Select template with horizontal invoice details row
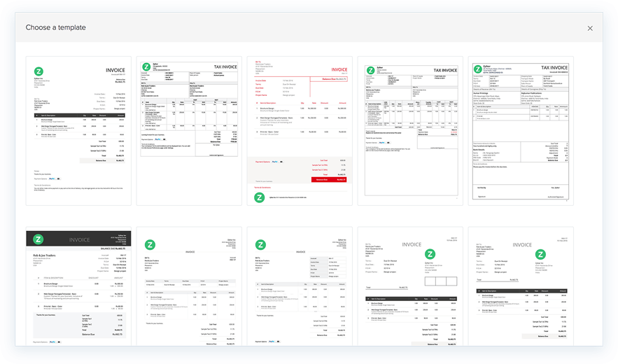This screenshot has height=364, width=618. click(189, 286)
